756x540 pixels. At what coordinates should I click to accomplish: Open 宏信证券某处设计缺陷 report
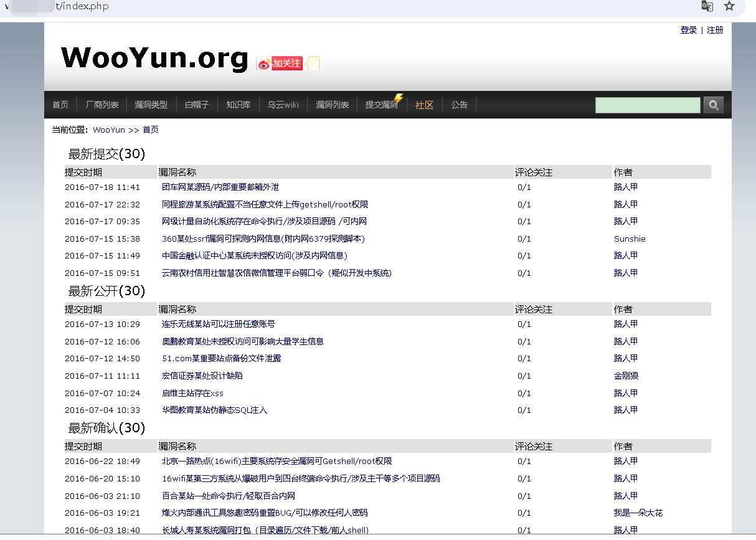tap(202, 376)
